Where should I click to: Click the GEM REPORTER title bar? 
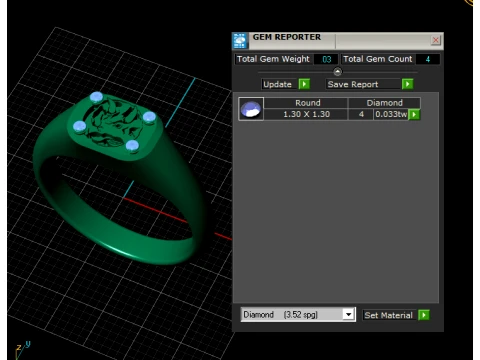pos(338,41)
